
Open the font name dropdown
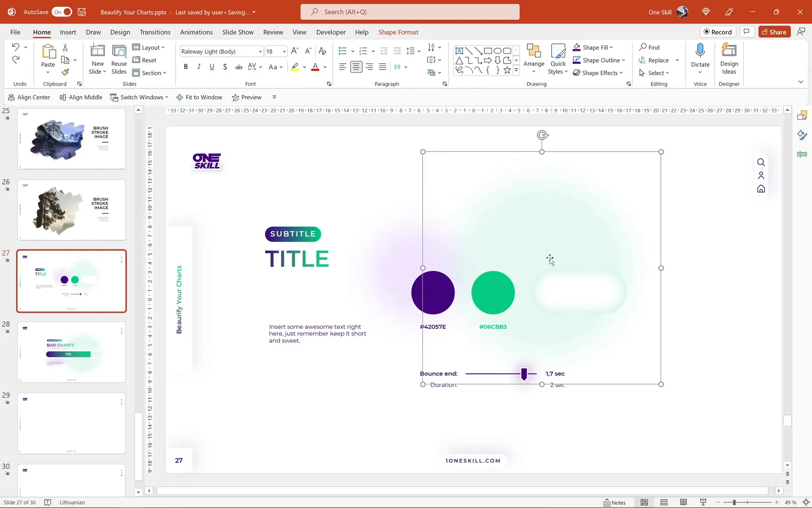[260, 51]
